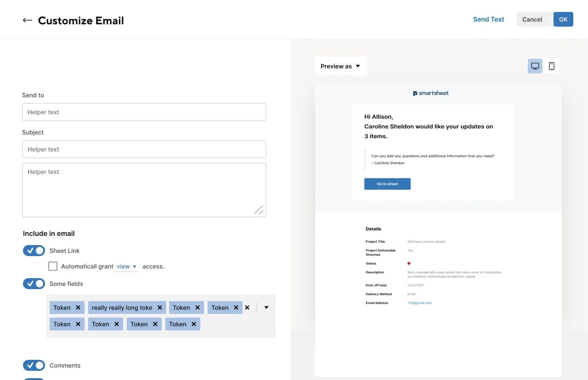Image resolution: width=588 pixels, height=380 pixels.
Task: Click the '– Caroline Sheldon' signature line
Action: [x=388, y=163]
